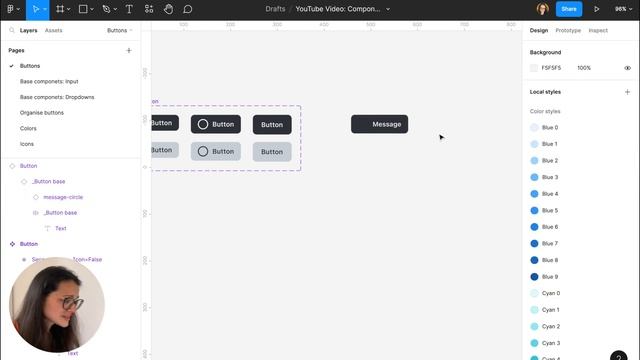
Task: Open the Base componets: Dropdowns page
Action: click(57, 97)
